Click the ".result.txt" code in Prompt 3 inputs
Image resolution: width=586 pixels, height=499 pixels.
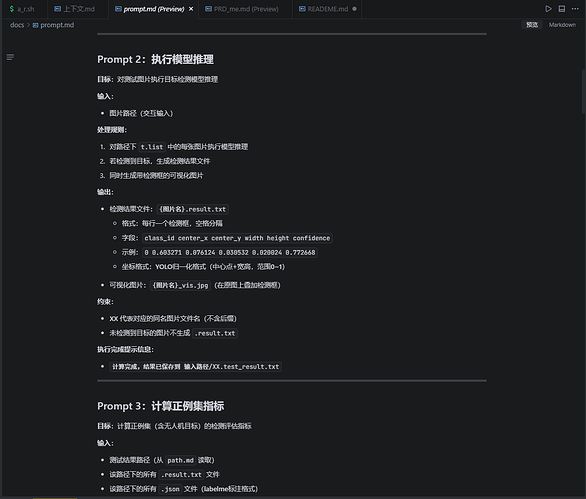click(x=181, y=475)
